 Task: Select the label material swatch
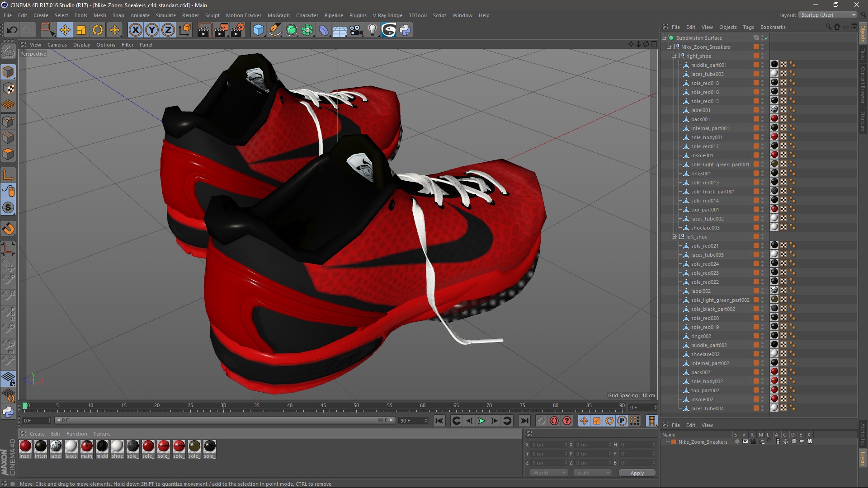coord(56,446)
